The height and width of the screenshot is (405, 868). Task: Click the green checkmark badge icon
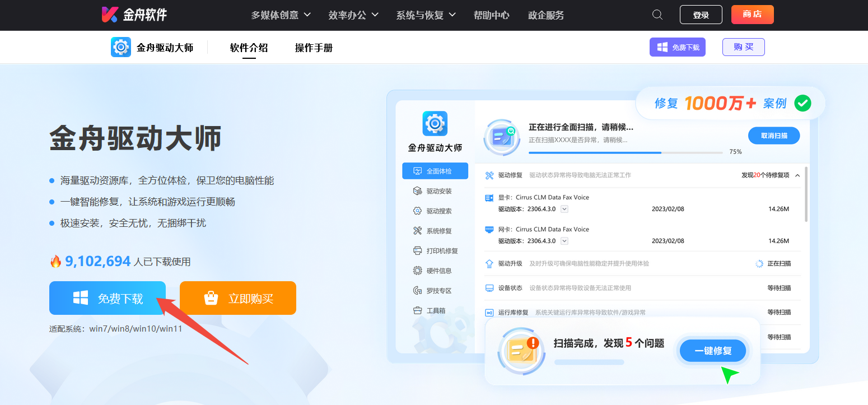pyautogui.click(x=802, y=103)
